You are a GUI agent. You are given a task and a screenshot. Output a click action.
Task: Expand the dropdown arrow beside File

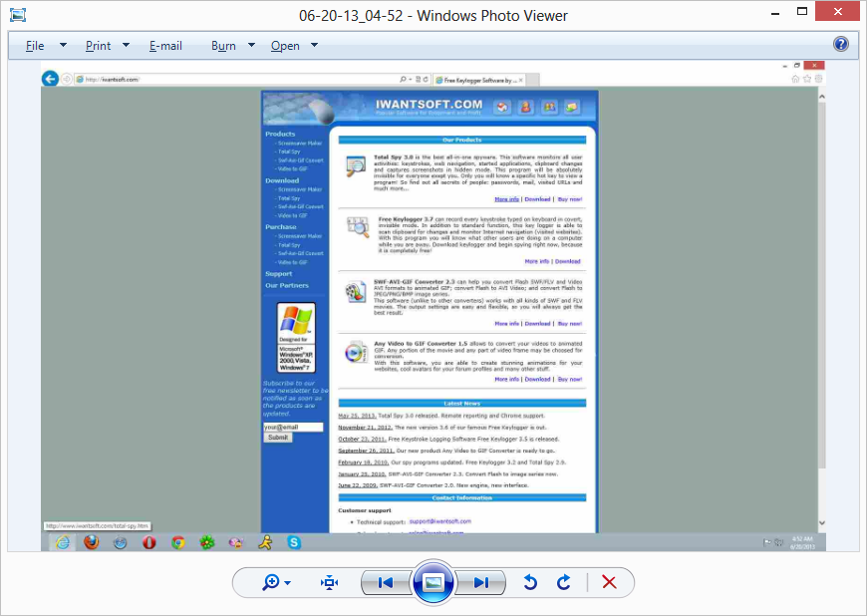tap(63, 46)
